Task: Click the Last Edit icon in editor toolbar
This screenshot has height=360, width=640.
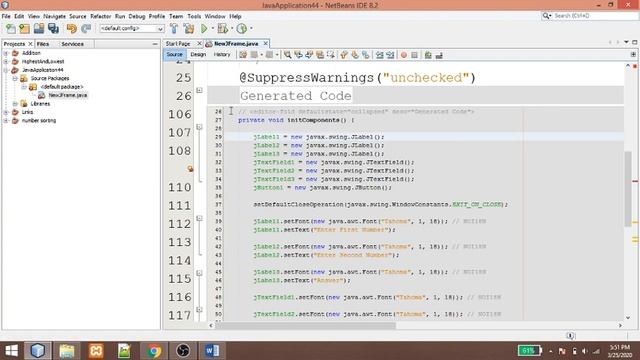Action: pos(243,55)
